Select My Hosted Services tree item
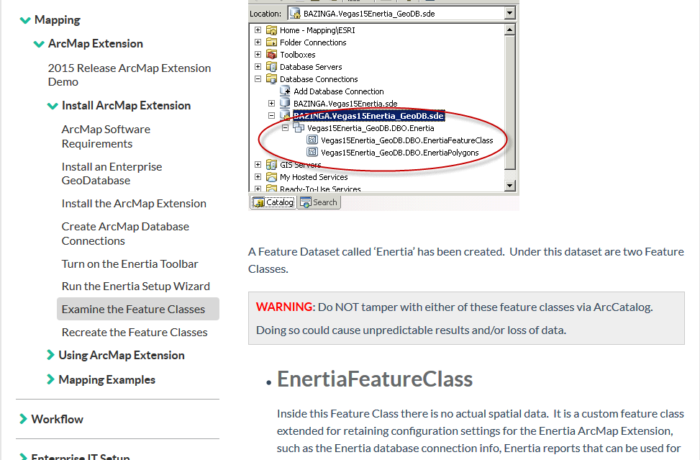This screenshot has width=700, height=460. click(x=313, y=177)
